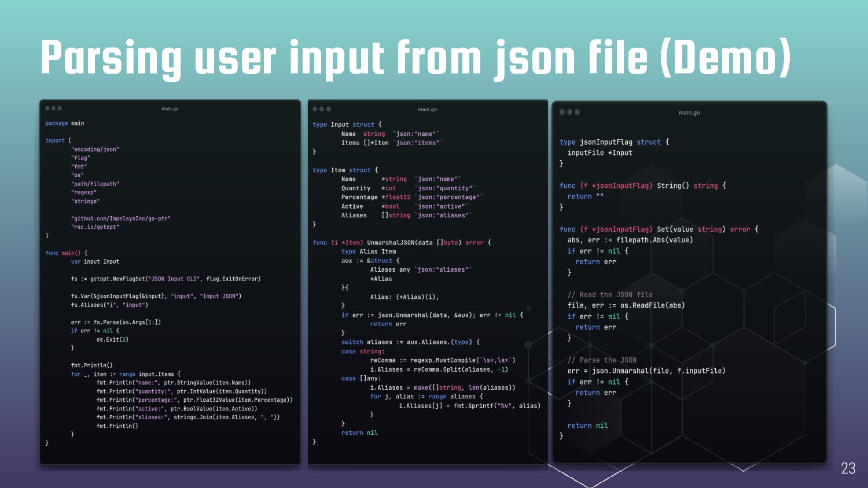Click the "abs, err := filepath.Abs(value)" line

click(x=630, y=240)
